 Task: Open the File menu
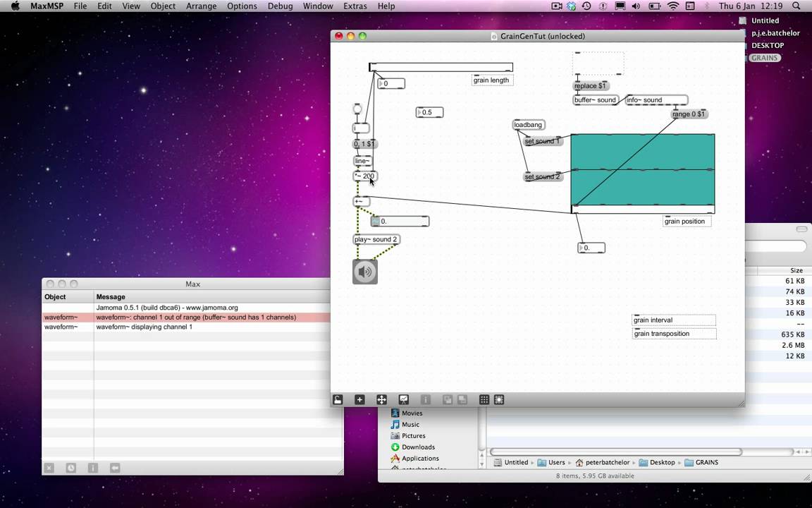[80, 6]
